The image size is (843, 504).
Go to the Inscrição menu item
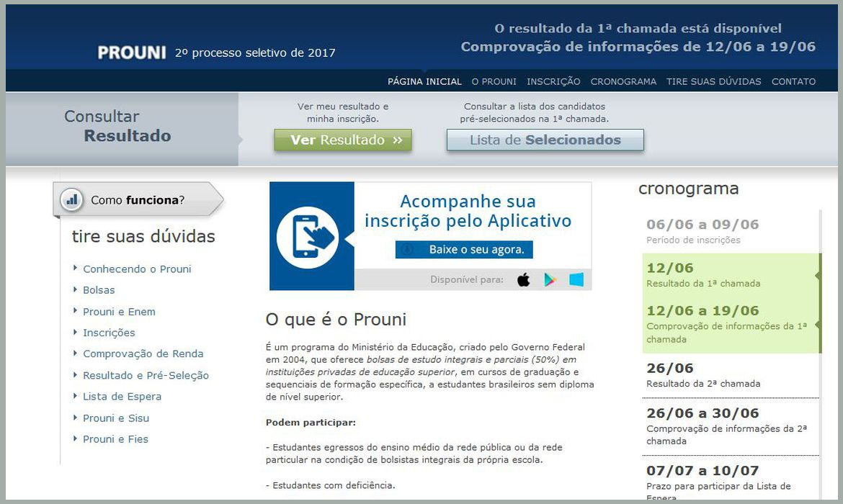click(553, 81)
